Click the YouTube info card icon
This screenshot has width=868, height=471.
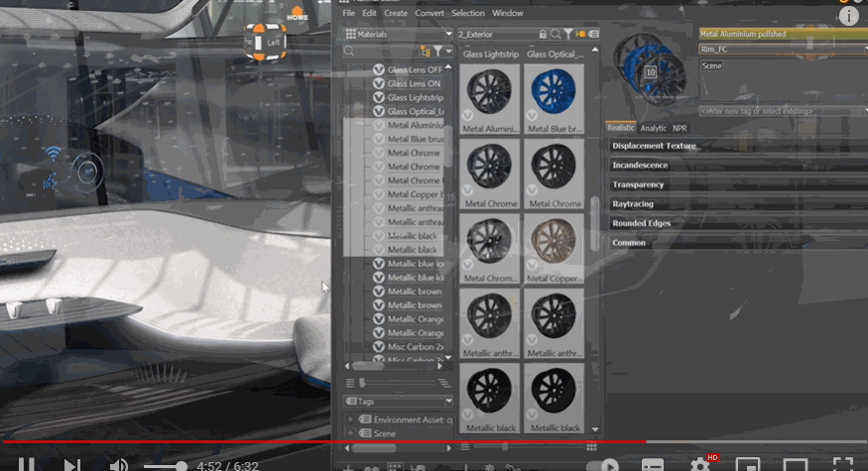point(848,16)
